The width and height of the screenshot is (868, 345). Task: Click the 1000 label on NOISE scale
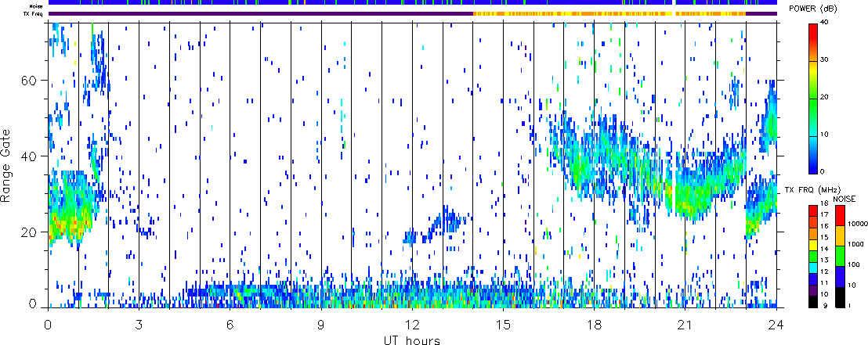(x=855, y=243)
